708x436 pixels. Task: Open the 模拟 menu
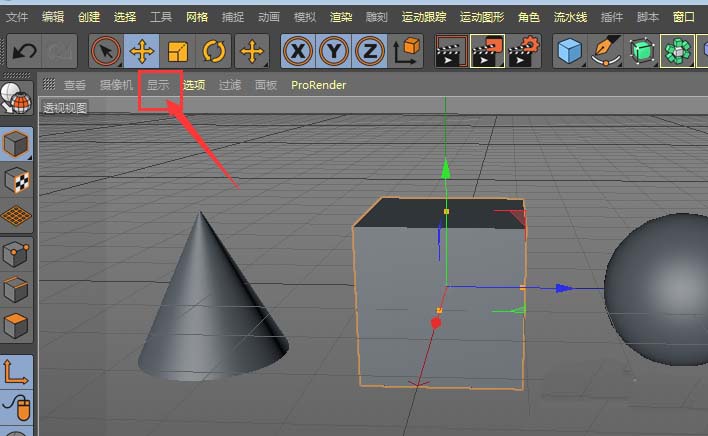[x=305, y=17]
